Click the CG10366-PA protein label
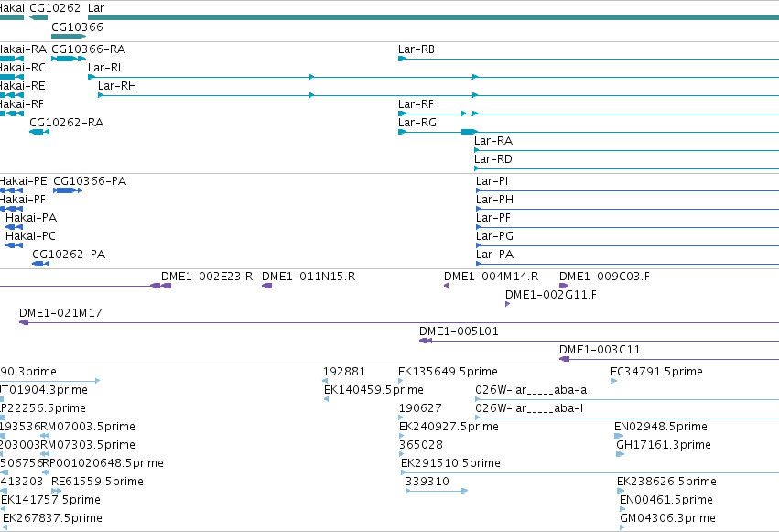Image resolution: width=779 pixels, height=532 pixels. (x=90, y=181)
